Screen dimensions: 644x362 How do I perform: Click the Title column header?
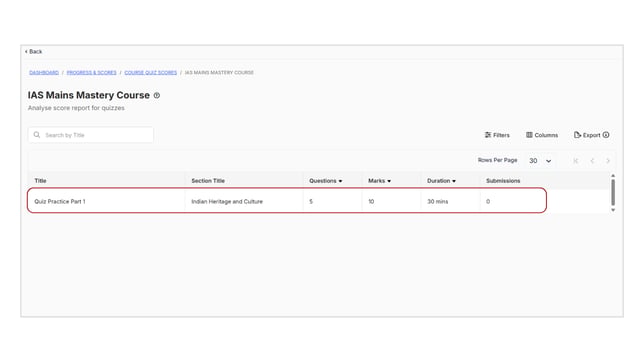click(x=40, y=181)
